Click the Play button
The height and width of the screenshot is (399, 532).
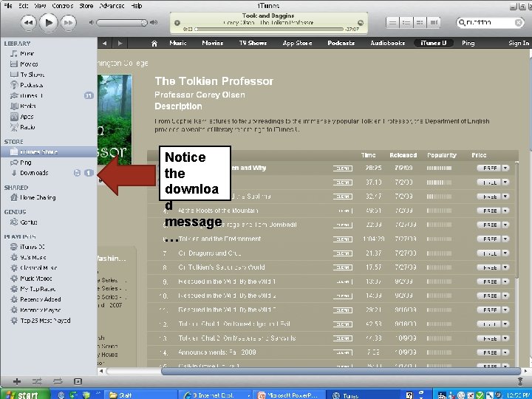coord(48,23)
